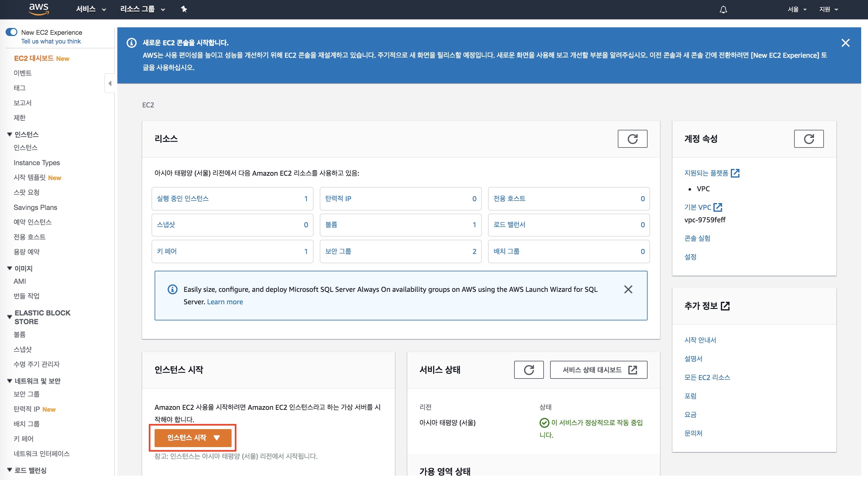Click the pin shortcut icon in top bar
Viewport: 868px width, 480px height.
(x=184, y=9)
